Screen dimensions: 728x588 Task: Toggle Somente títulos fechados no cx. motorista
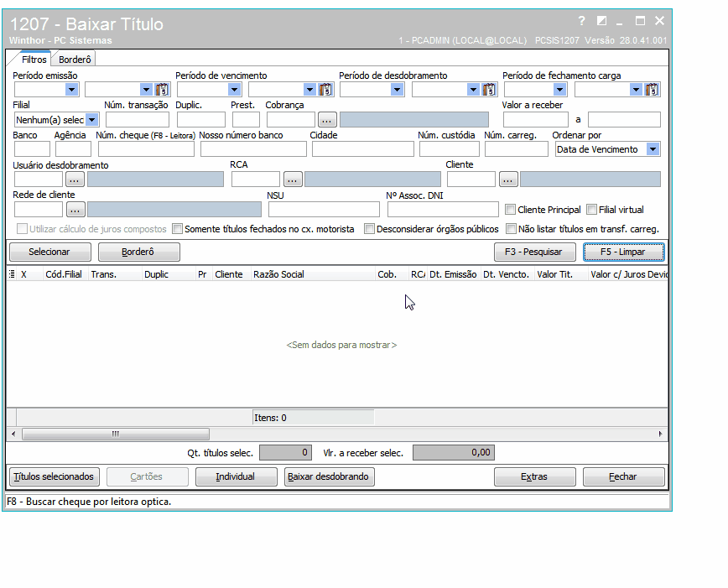click(177, 228)
